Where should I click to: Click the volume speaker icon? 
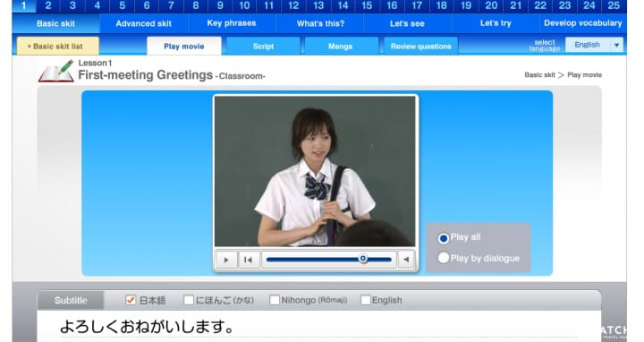pyautogui.click(x=406, y=260)
